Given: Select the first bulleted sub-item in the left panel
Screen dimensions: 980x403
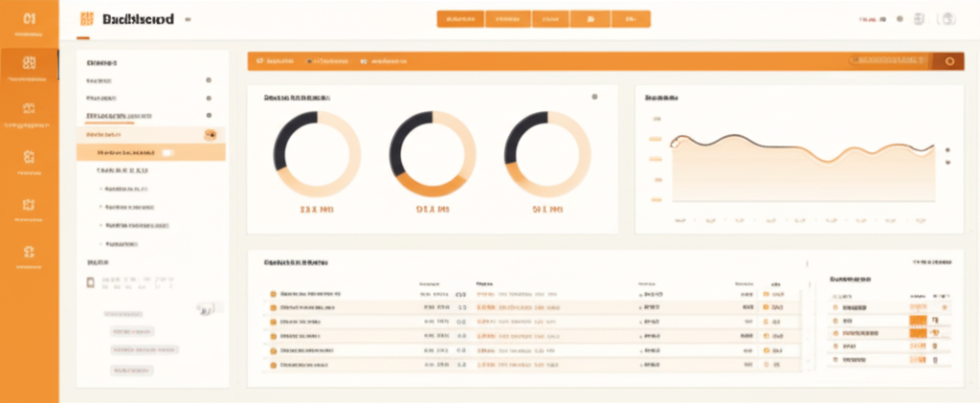Looking at the screenshot, I should point(126,188).
